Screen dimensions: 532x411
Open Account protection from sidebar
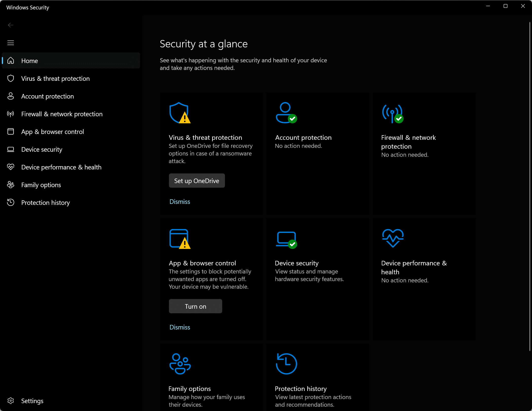71,96
